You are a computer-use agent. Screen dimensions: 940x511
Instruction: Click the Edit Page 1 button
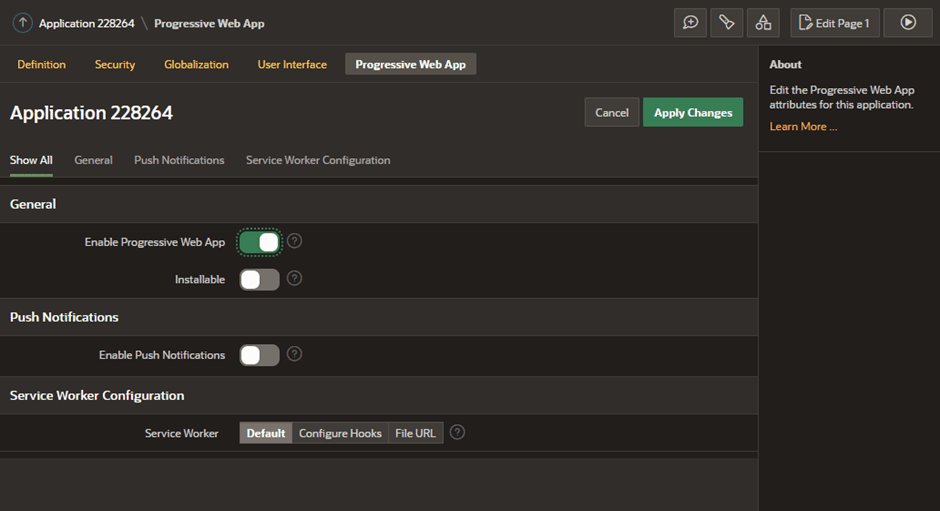point(835,23)
